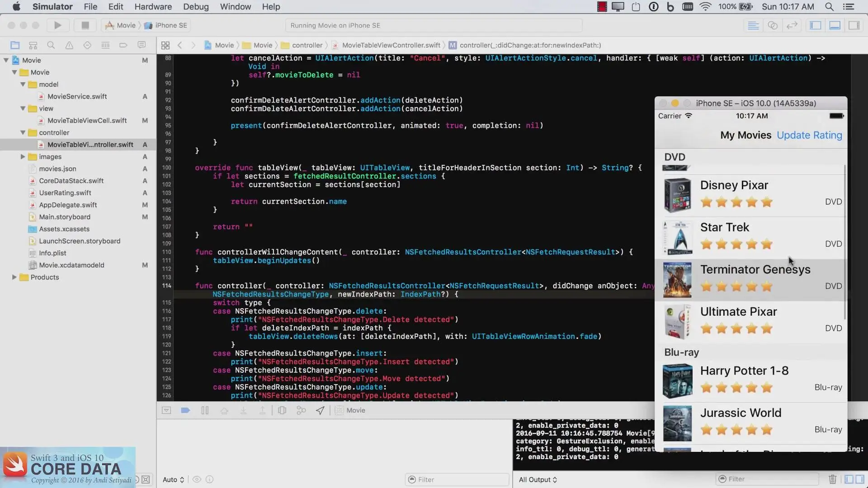Go back with the jump bar left arrow
This screenshot has width=868, height=488.
click(180, 45)
